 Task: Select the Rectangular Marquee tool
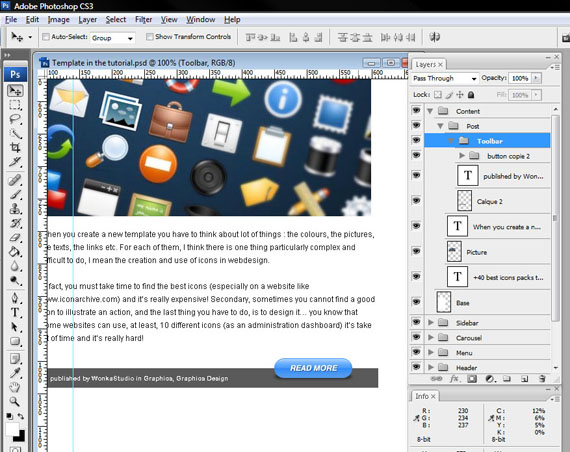tap(15, 105)
